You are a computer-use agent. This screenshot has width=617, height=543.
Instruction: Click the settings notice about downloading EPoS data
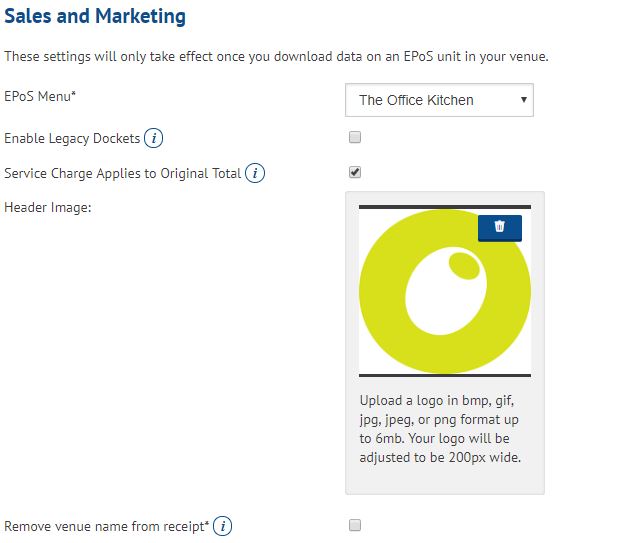(x=276, y=56)
